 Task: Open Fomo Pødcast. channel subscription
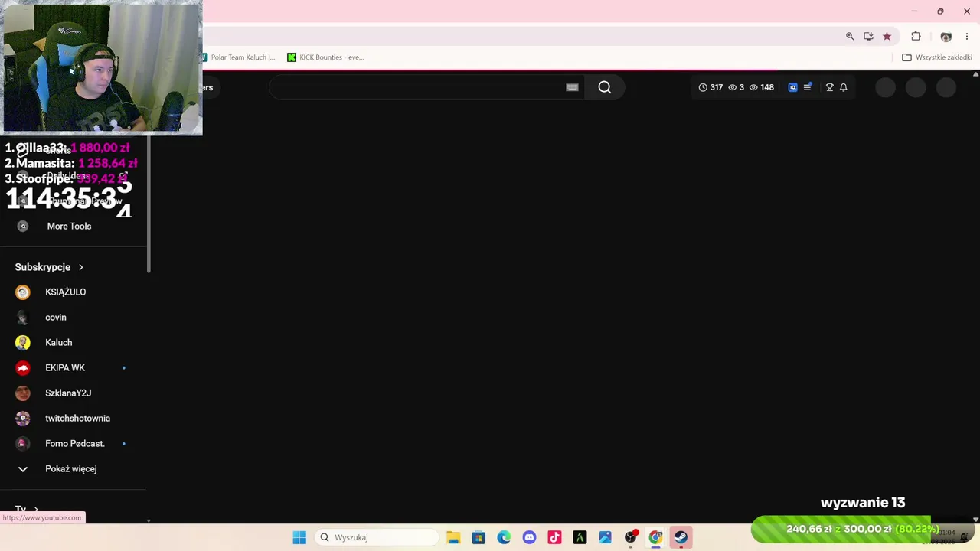coord(73,443)
